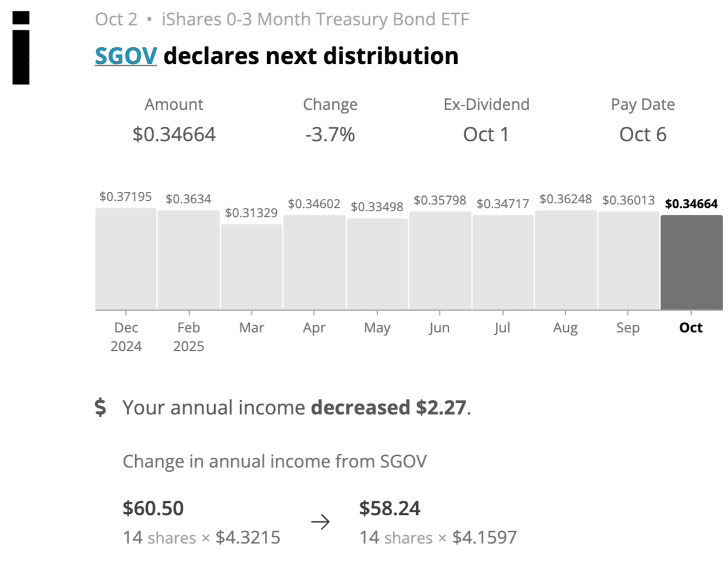Click the -3.7% Change value
Screen dimensions: 728x564
tap(330, 134)
